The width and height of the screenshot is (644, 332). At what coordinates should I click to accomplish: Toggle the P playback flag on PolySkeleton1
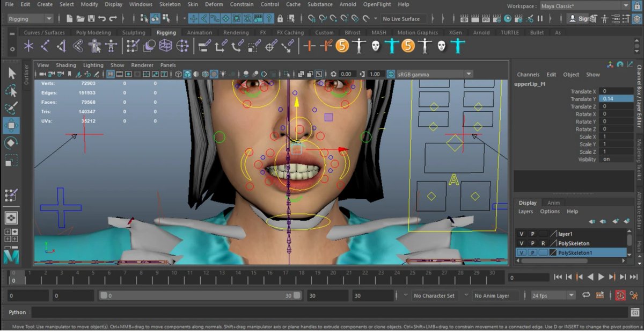coord(532,252)
